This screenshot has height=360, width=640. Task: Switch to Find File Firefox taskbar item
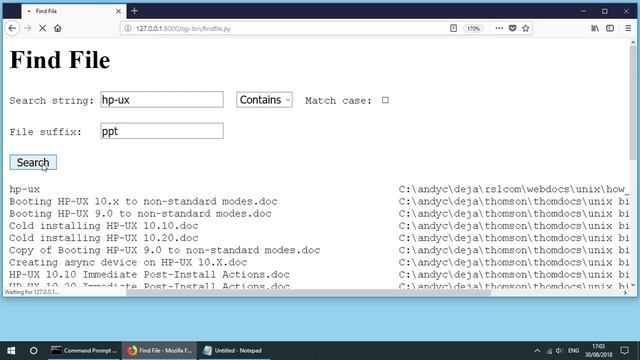(x=160, y=350)
